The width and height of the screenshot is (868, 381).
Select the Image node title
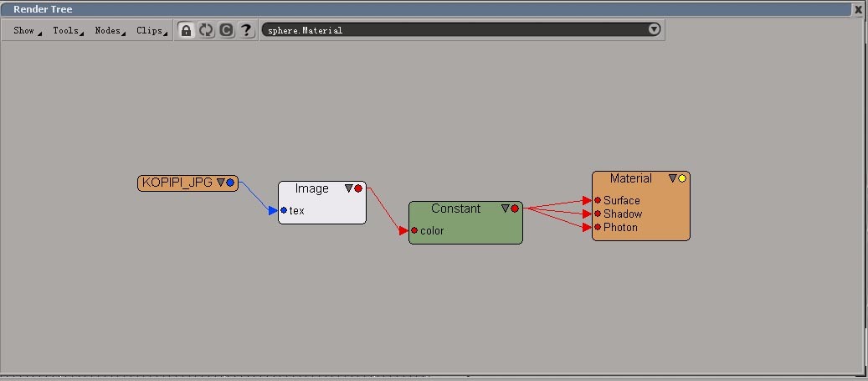(311, 188)
